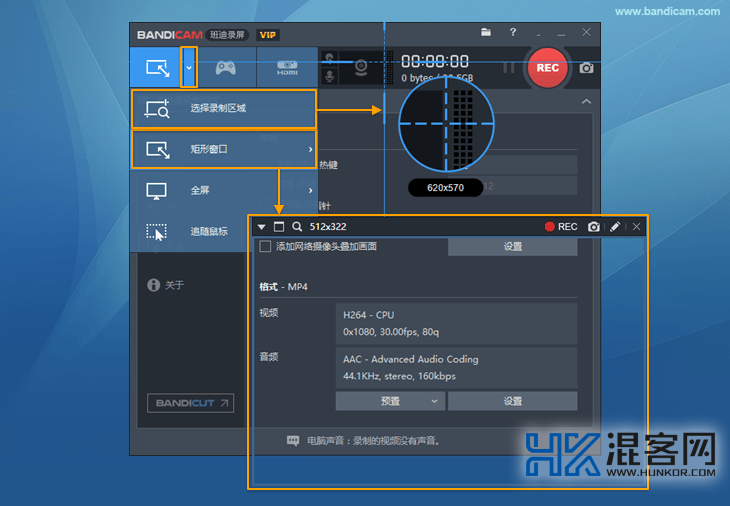Click the BANDICAM logo in title bar
Image resolution: width=730 pixels, height=506 pixels.
tap(169, 35)
